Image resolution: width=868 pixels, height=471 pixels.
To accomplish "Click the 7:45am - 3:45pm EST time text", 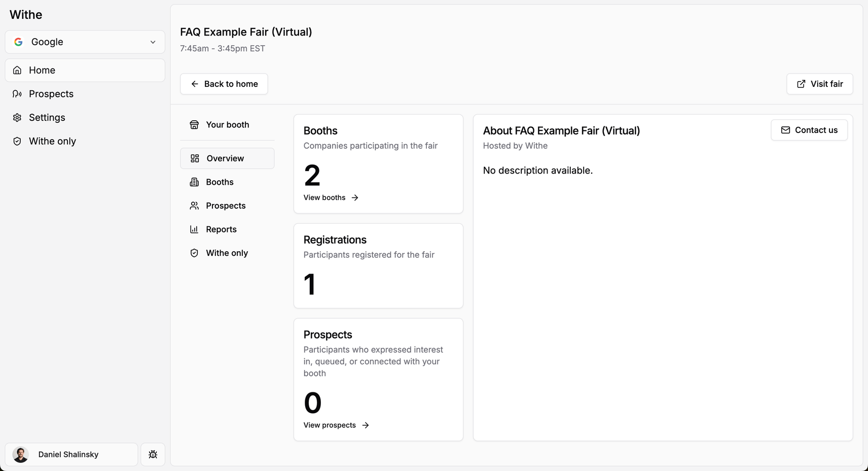I will (x=223, y=49).
